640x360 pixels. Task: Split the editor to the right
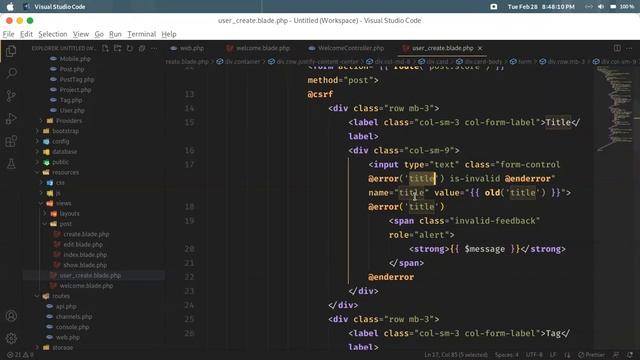click(x=617, y=48)
